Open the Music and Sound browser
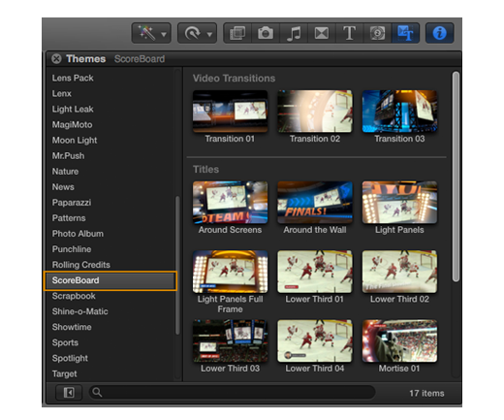Viewport: 504px width, 420px height. [x=294, y=33]
